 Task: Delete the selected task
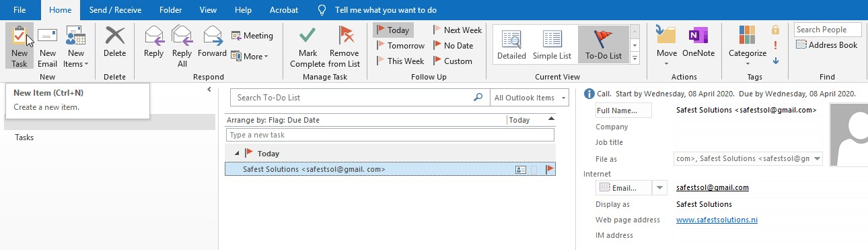point(115,43)
